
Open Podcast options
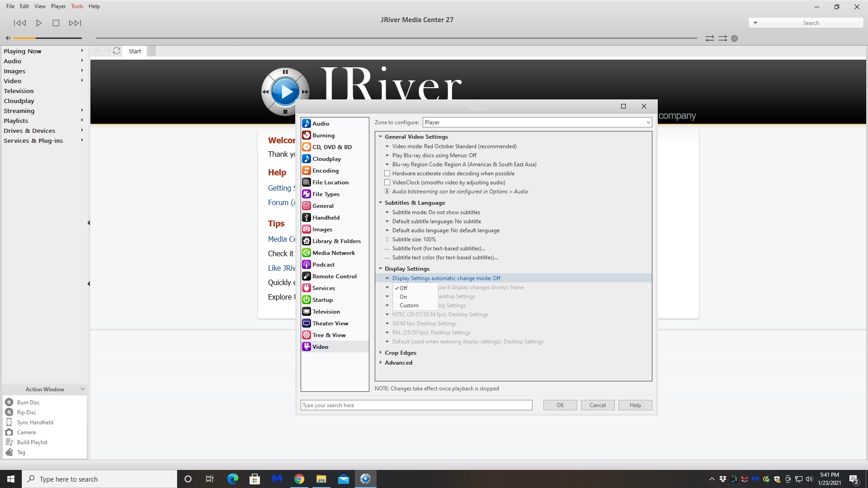[335, 264]
